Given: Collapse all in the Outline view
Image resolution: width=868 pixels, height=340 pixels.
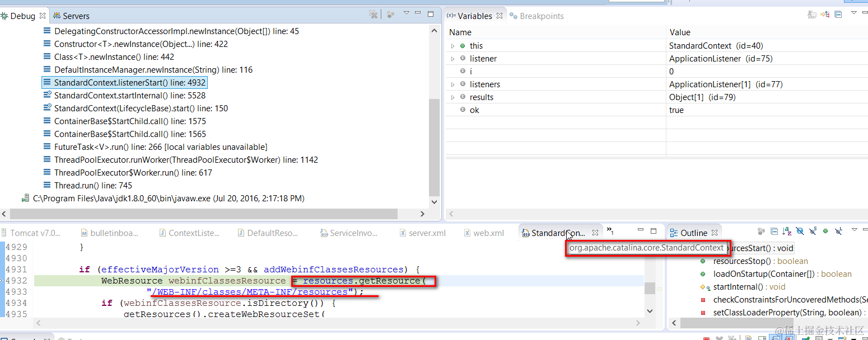Looking at the screenshot, I should coord(774,231).
